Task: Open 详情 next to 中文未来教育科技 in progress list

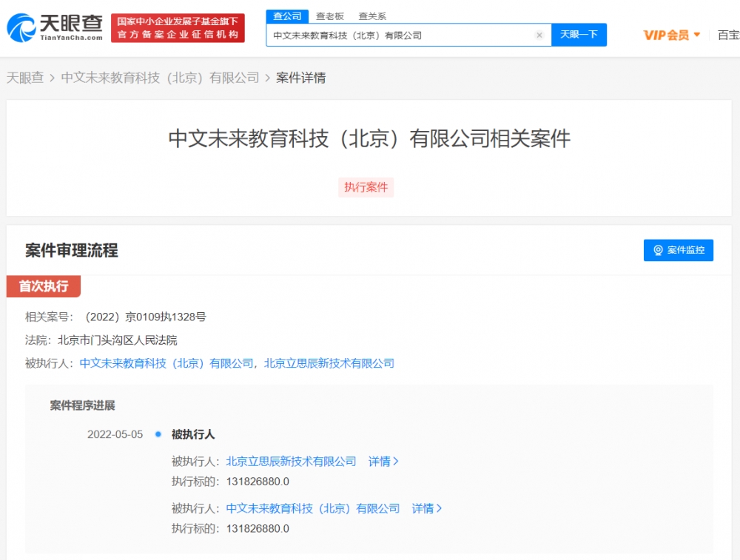Action: (427, 508)
